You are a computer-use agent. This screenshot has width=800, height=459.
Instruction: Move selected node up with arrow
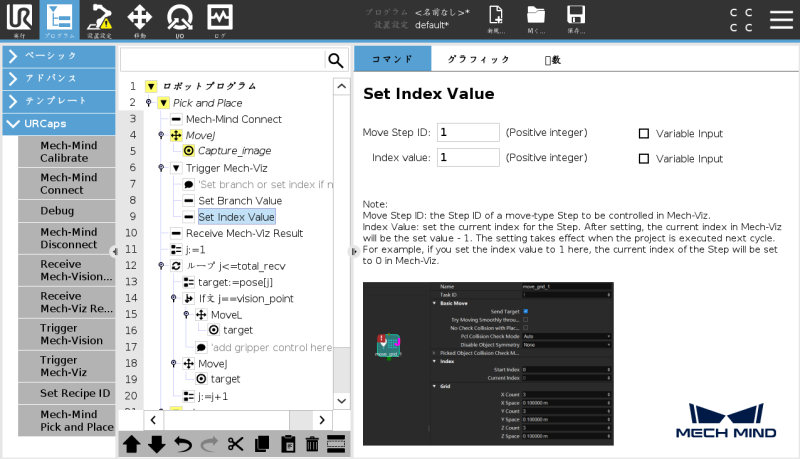coord(132,444)
